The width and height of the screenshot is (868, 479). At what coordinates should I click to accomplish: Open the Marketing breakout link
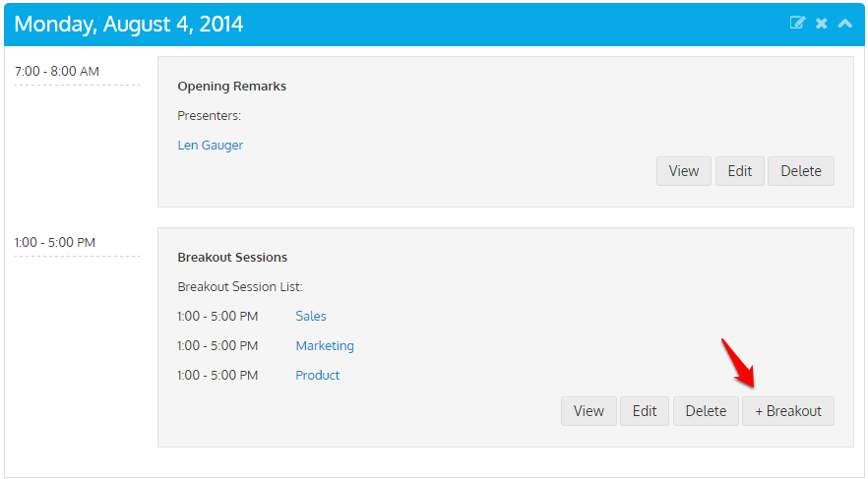click(325, 345)
